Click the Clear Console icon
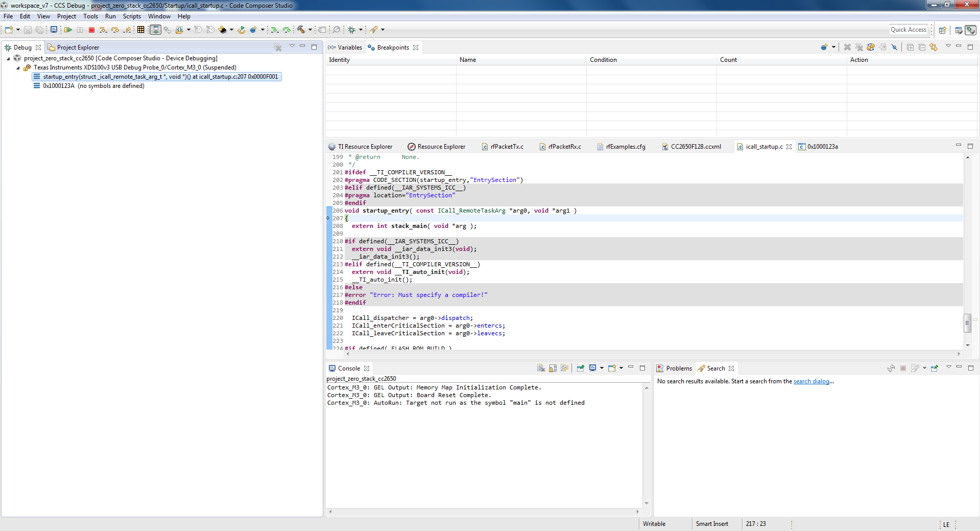 [x=541, y=368]
